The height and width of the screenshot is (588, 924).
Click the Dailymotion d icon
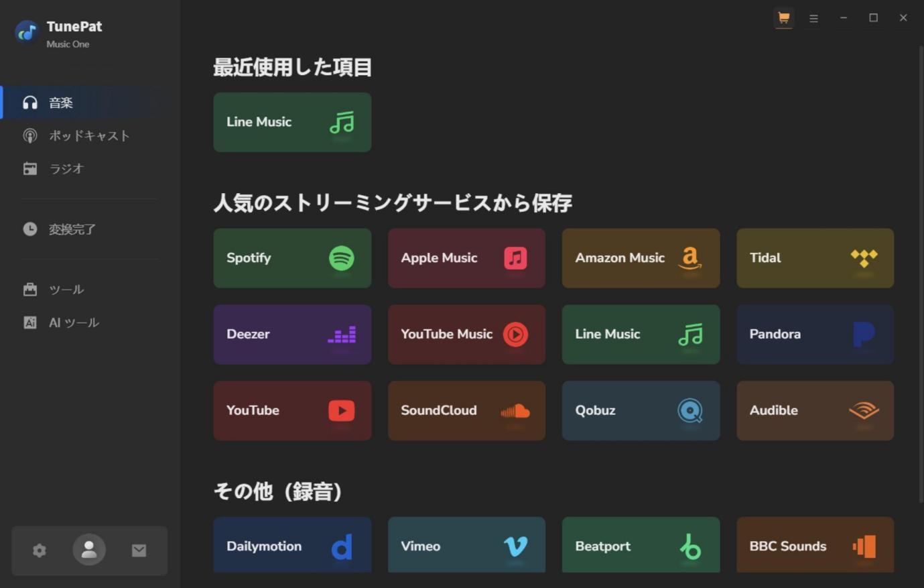click(342, 547)
